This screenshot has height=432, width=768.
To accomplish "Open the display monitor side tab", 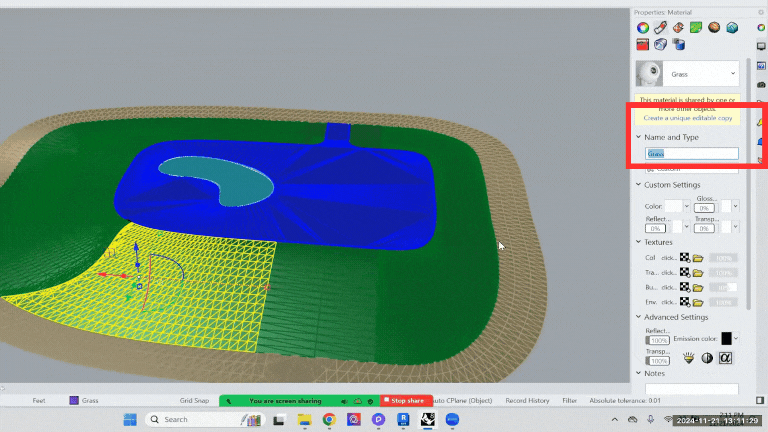I will pyautogui.click(x=761, y=46).
